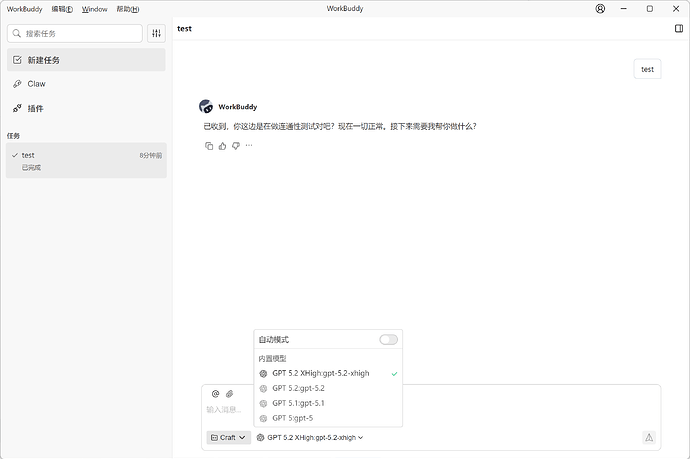Open the Craft mode dropdown
The image size is (690, 459).
pos(228,437)
